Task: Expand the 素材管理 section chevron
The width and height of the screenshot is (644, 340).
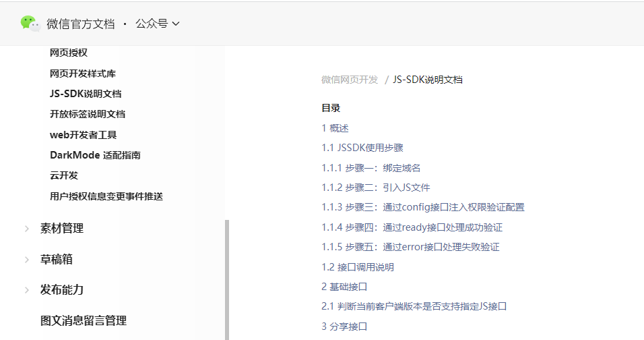Action: tap(27, 229)
